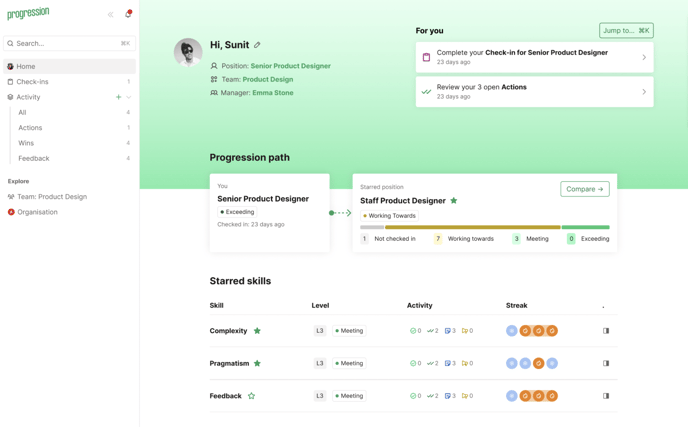
Task: Click the Organisation icon in Explore
Action: (11, 212)
